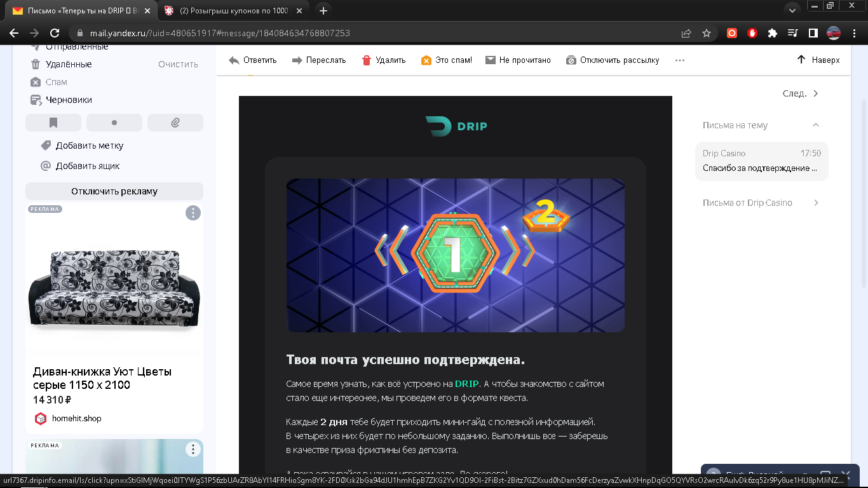Open options menu on second ad
This screenshot has width=868, height=488.
(x=193, y=449)
